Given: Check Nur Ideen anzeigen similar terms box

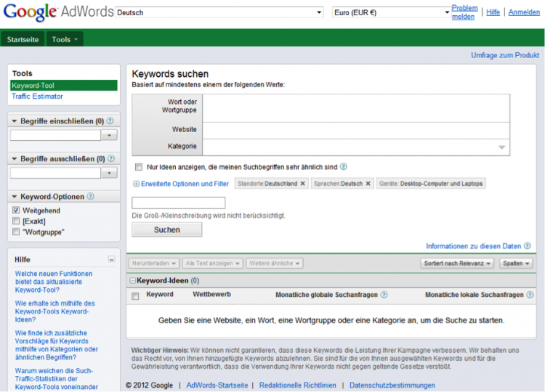Looking at the screenshot, I should (x=139, y=167).
